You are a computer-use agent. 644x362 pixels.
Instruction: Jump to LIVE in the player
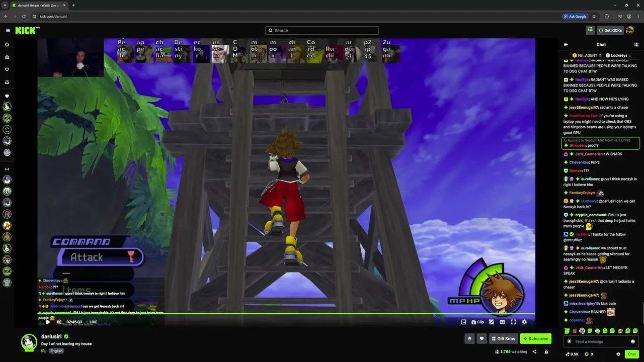coord(93,322)
